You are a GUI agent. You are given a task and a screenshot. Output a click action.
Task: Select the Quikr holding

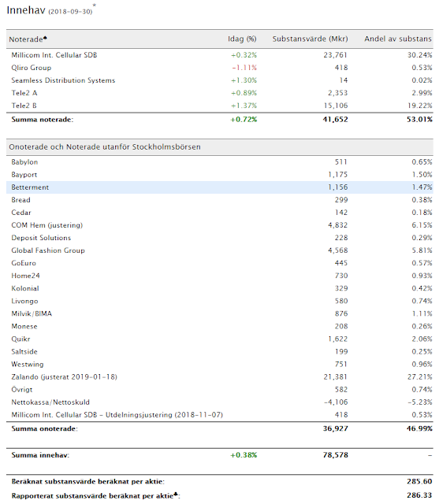click(x=220, y=339)
